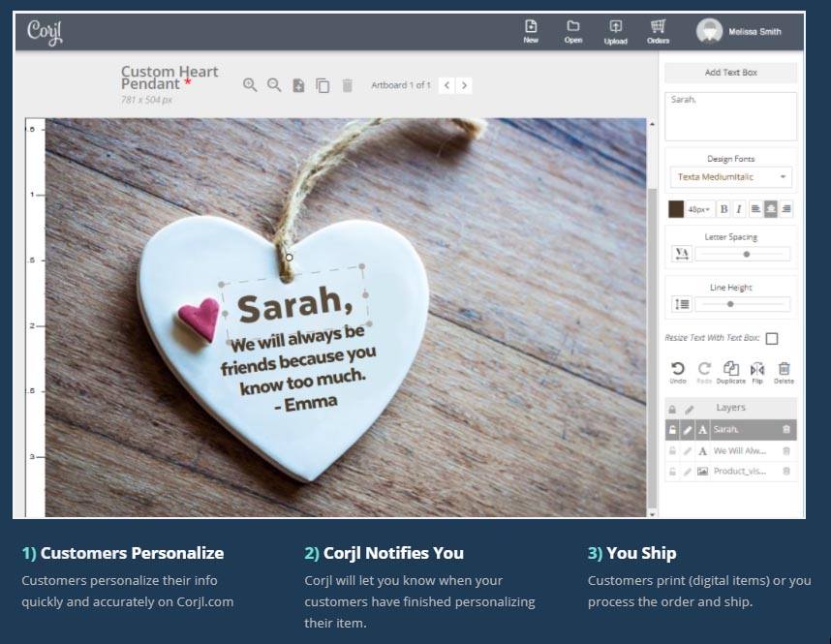This screenshot has height=644, width=831.
Task: Select the Sarah text layer
Action: (x=731, y=430)
